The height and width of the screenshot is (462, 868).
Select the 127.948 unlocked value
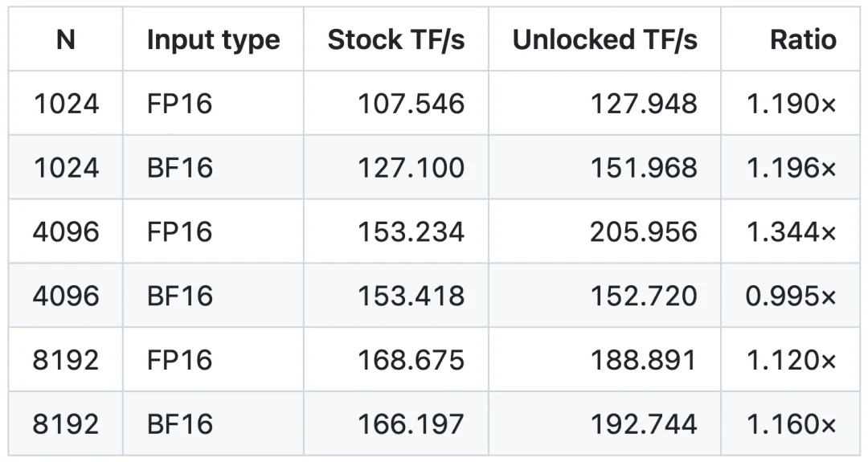(643, 104)
